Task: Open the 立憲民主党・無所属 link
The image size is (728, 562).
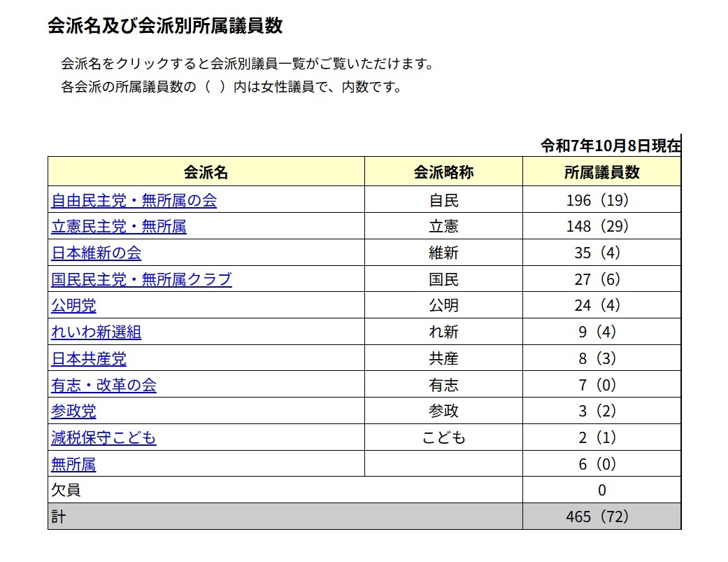Action: coord(119,227)
